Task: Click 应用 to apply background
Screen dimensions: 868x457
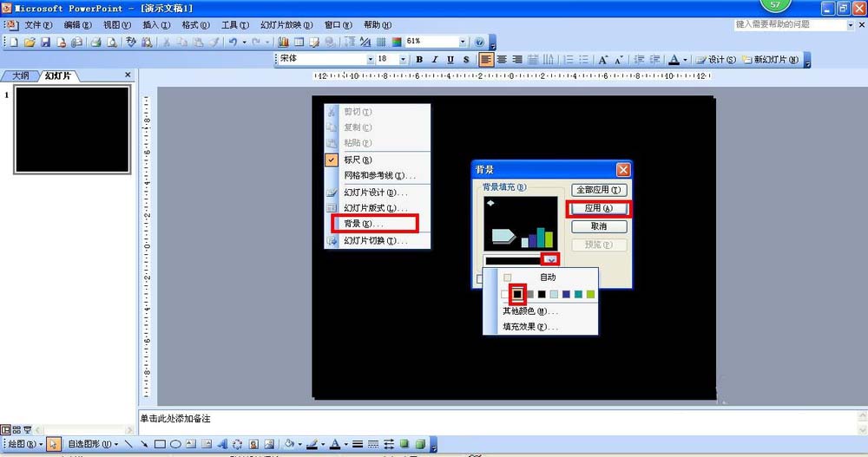Action: (x=599, y=208)
